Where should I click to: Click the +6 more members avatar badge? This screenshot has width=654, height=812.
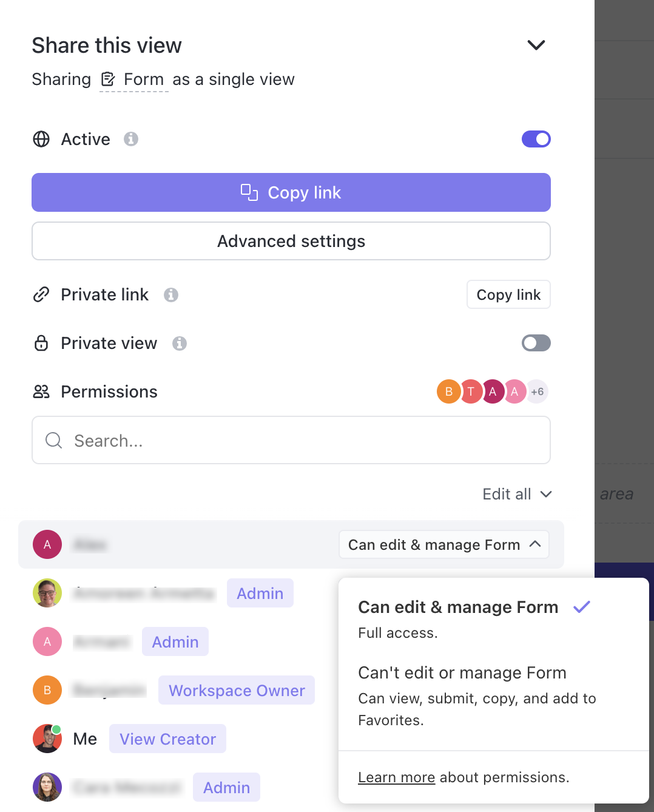537,391
